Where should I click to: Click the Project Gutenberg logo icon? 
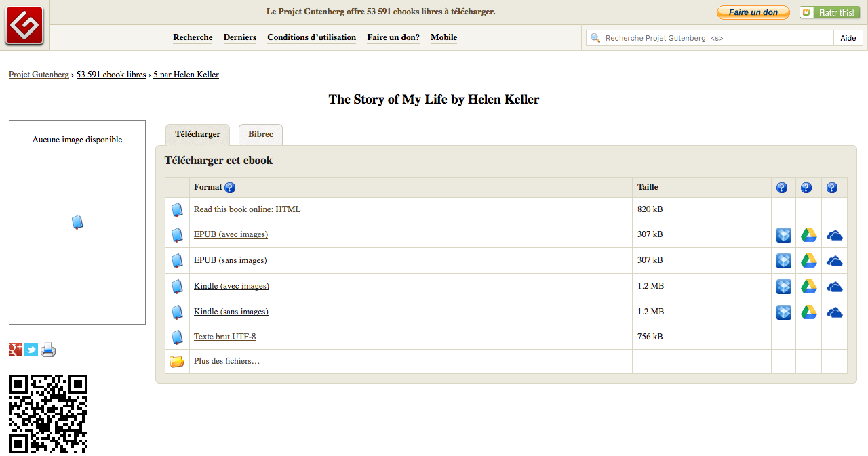[24, 26]
